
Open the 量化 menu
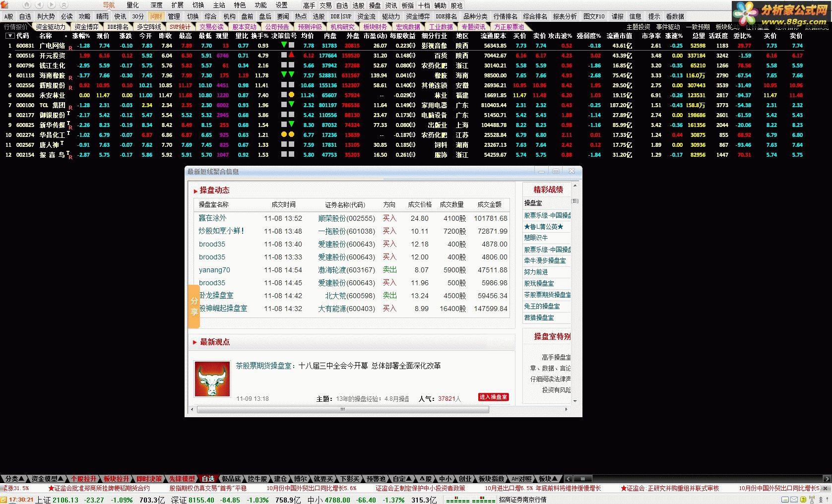coord(132,5)
